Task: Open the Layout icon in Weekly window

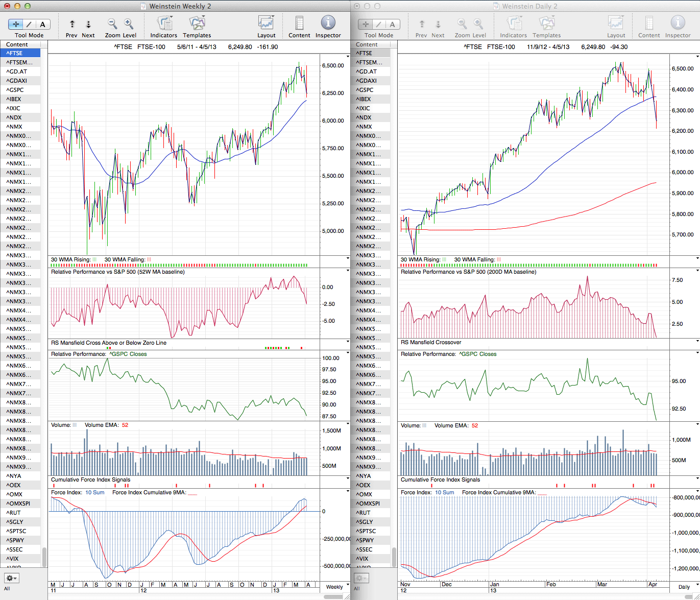Action: pyautogui.click(x=266, y=23)
